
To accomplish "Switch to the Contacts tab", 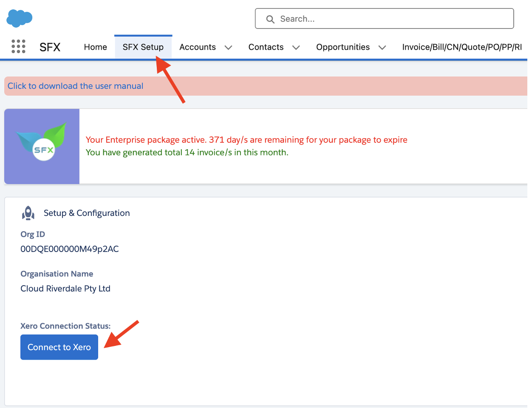I will pyautogui.click(x=266, y=47).
